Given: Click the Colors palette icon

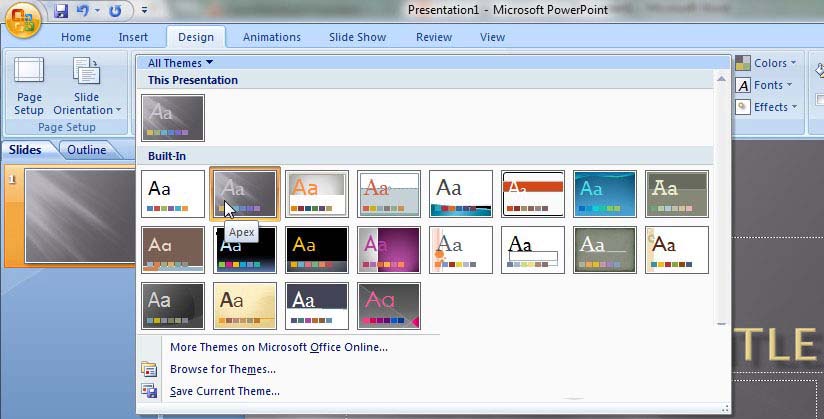Looking at the screenshot, I should [743, 63].
